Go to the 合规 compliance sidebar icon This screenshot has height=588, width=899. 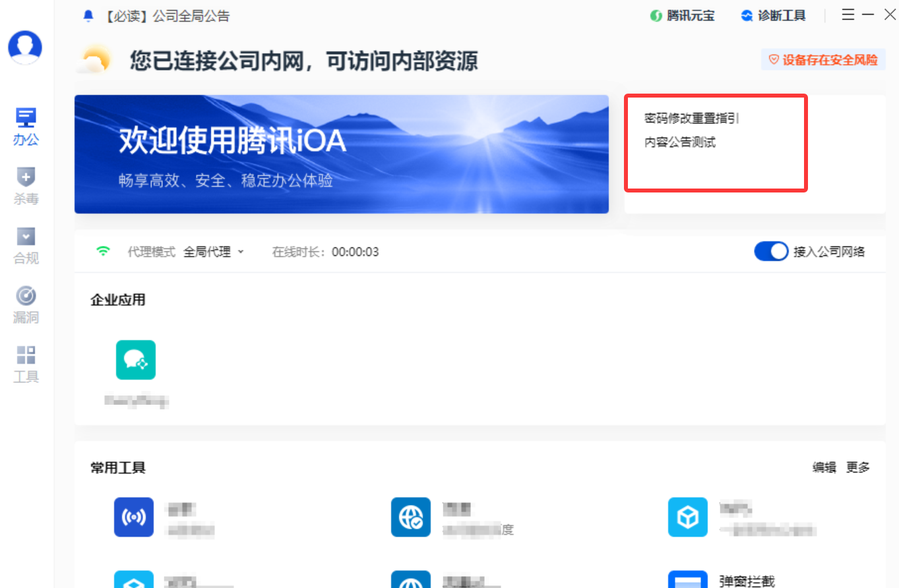click(x=26, y=236)
